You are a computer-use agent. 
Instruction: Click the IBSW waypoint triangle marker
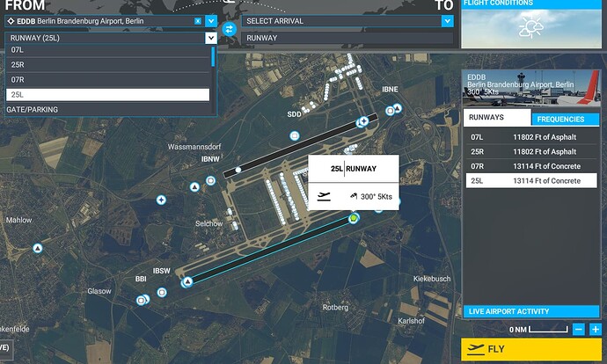[186, 282]
